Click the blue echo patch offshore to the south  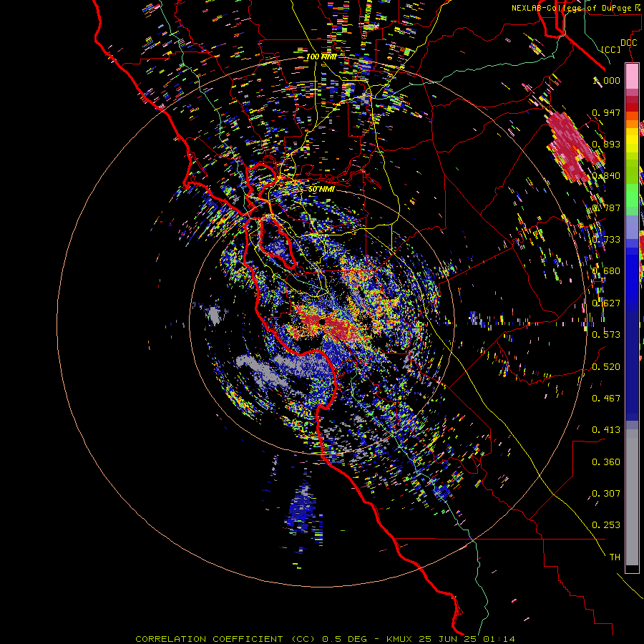(303, 510)
